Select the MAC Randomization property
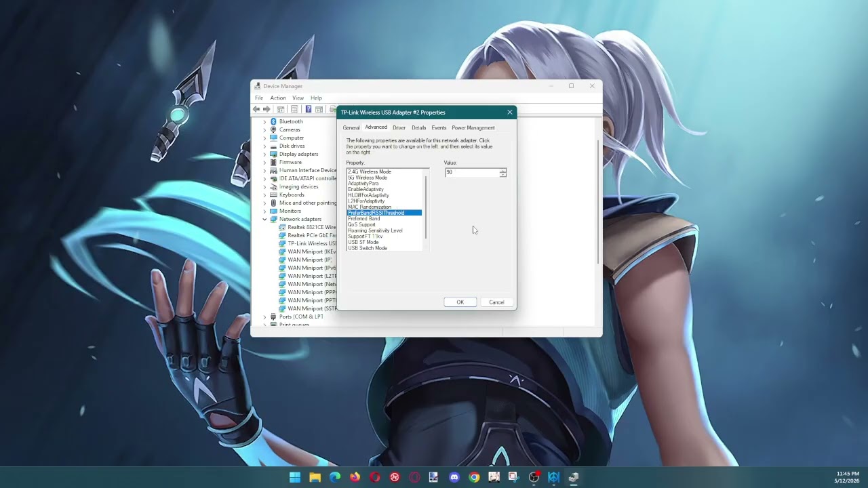This screenshot has width=868, height=488. [370, 207]
